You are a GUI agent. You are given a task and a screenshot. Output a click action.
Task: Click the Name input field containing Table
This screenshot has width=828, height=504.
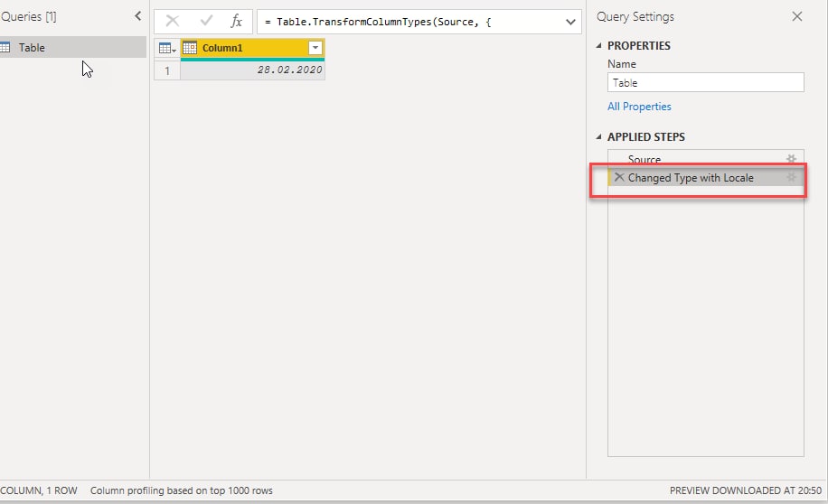point(705,82)
